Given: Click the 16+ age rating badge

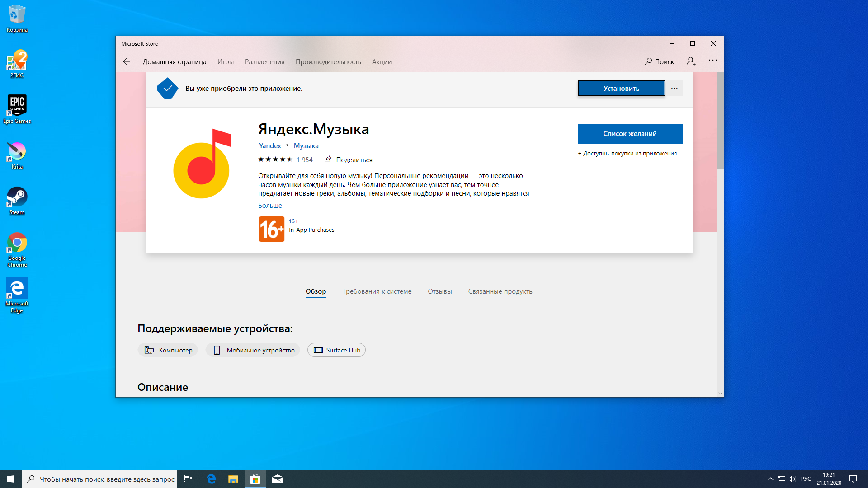Looking at the screenshot, I should pyautogui.click(x=272, y=229).
